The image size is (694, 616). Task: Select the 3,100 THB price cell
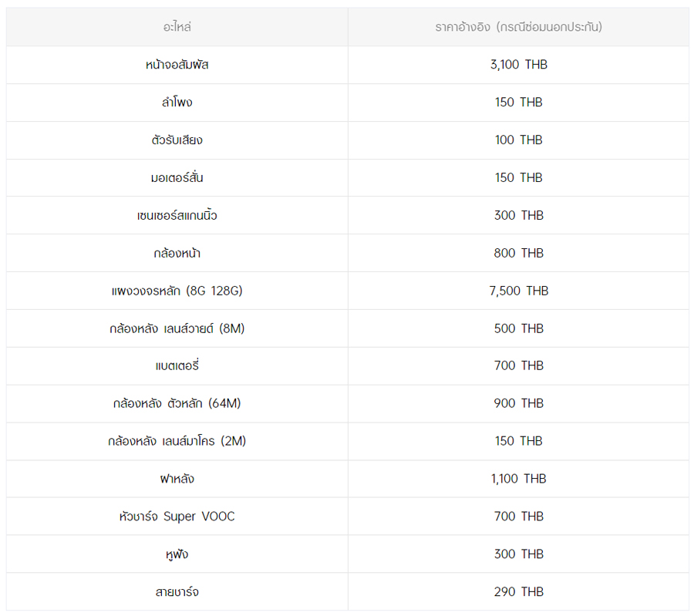point(518,65)
